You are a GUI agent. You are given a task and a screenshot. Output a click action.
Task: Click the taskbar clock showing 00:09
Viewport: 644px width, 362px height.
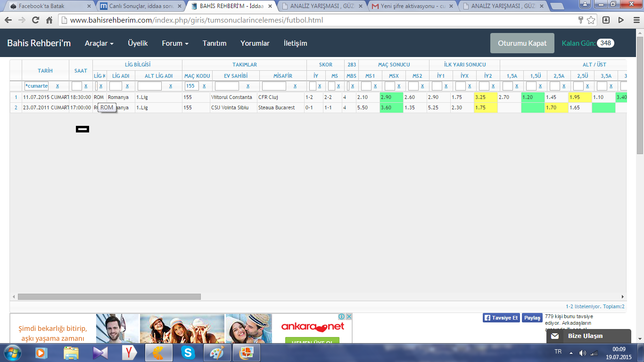click(x=619, y=349)
